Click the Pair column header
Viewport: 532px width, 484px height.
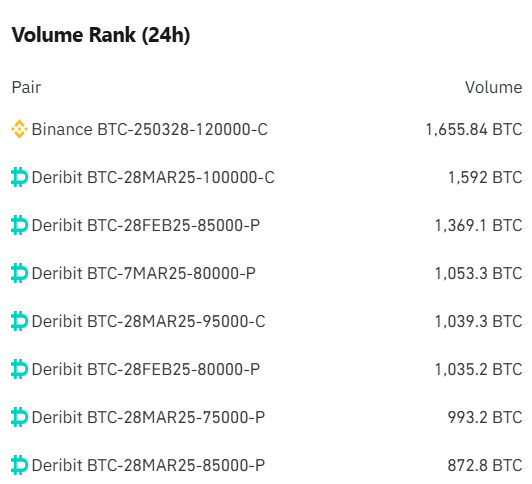coord(26,88)
